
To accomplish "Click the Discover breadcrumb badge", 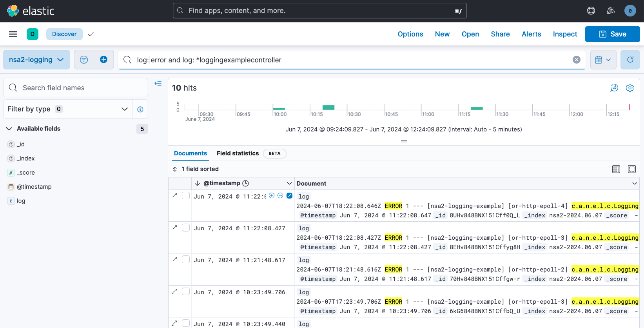I will [x=64, y=34].
